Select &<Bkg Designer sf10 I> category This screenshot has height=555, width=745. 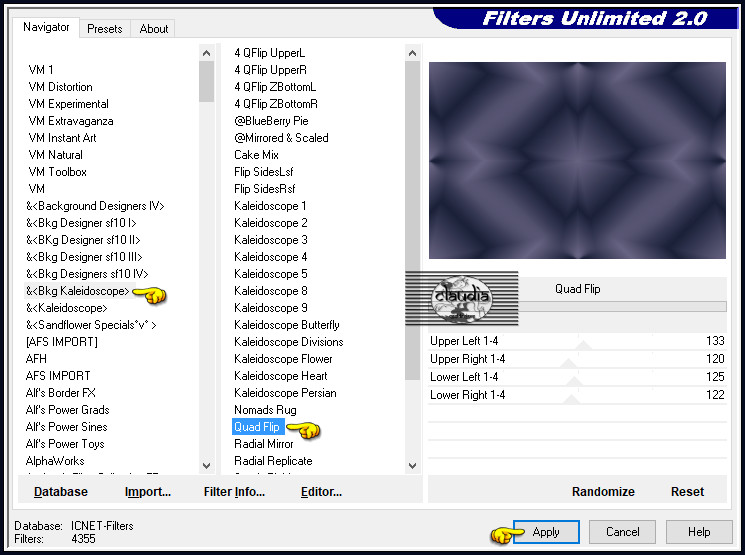tap(81, 223)
